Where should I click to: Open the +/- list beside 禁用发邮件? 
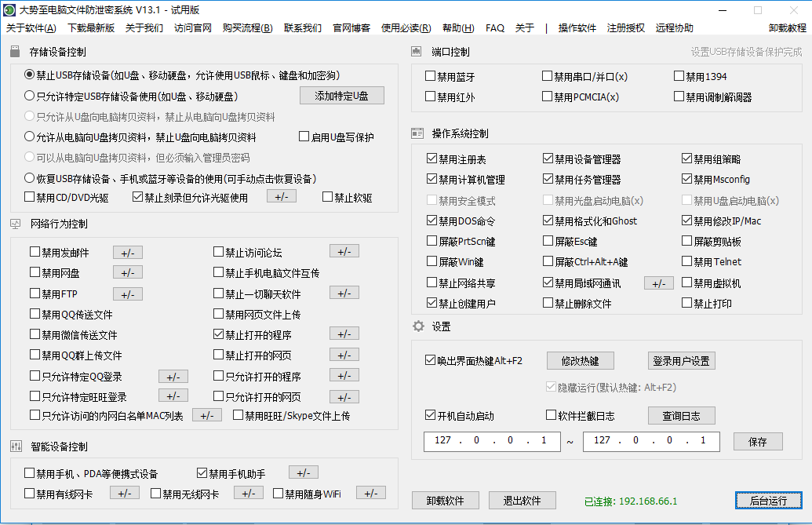point(128,252)
